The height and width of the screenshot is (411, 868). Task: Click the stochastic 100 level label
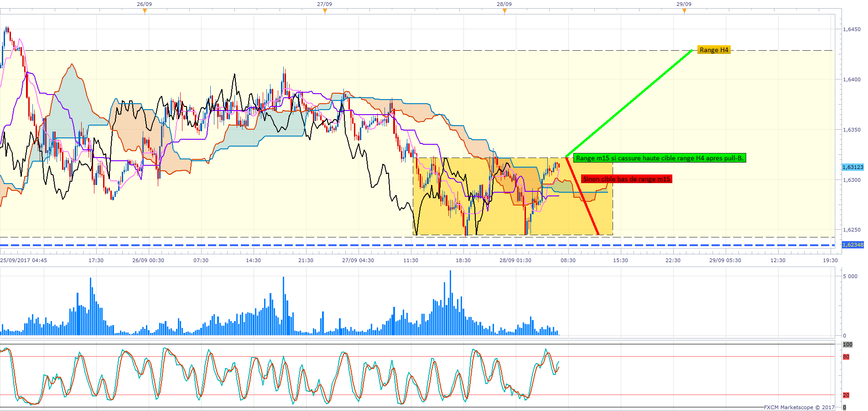click(847, 344)
